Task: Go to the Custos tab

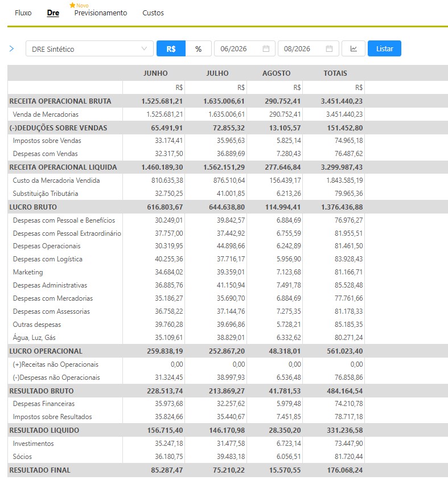Action: 153,13
